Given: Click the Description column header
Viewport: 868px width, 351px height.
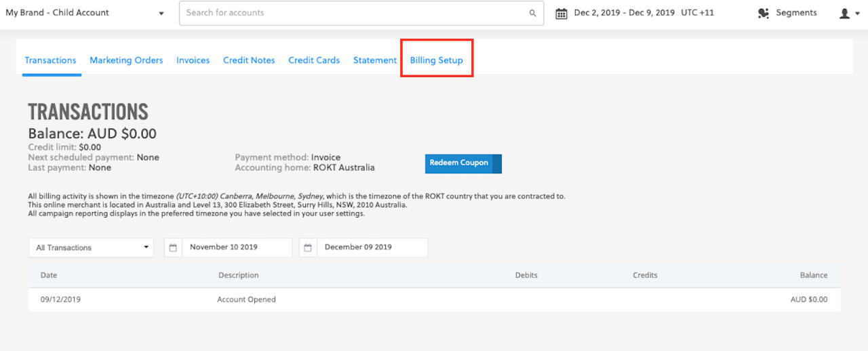Looking at the screenshot, I should (x=239, y=275).
